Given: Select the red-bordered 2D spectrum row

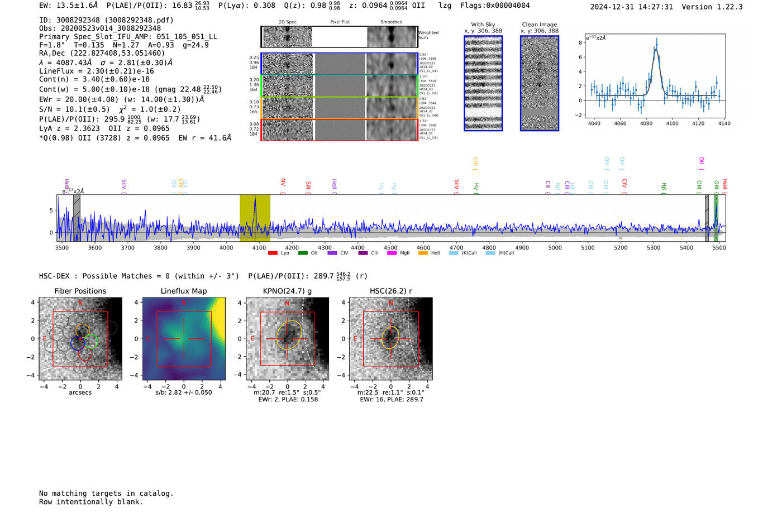Looking at the screenshot, I should point(340,130).
